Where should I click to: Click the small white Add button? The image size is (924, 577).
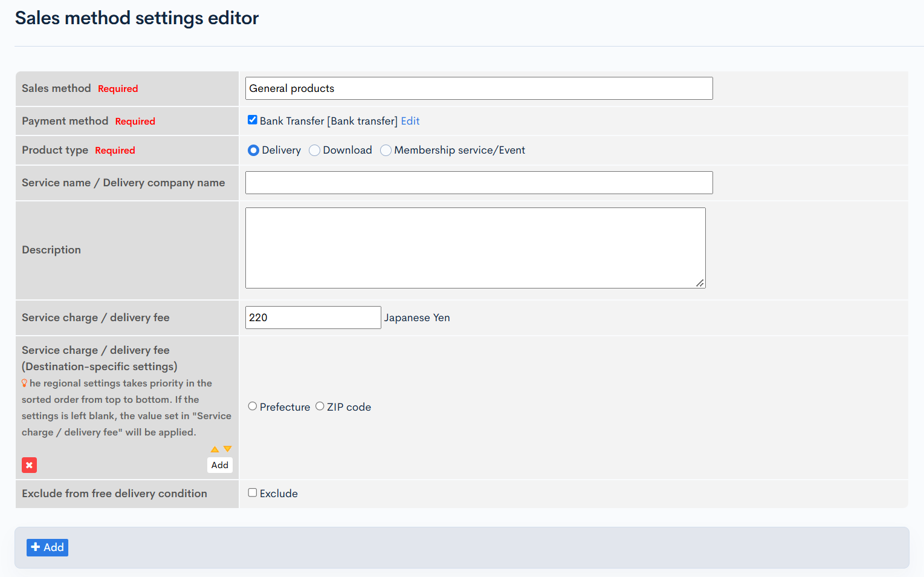click(x=220, y=465)
